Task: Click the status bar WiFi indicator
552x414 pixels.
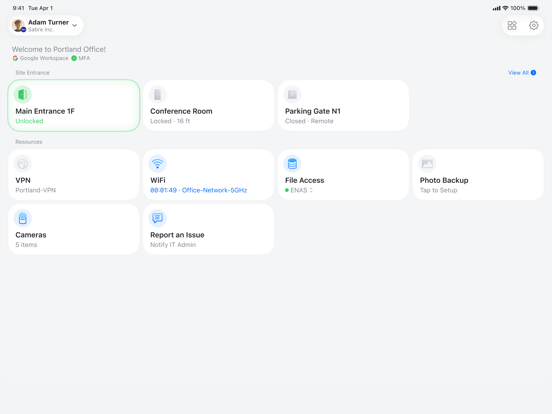Action: pyautogui.click(x=506, y=8)
